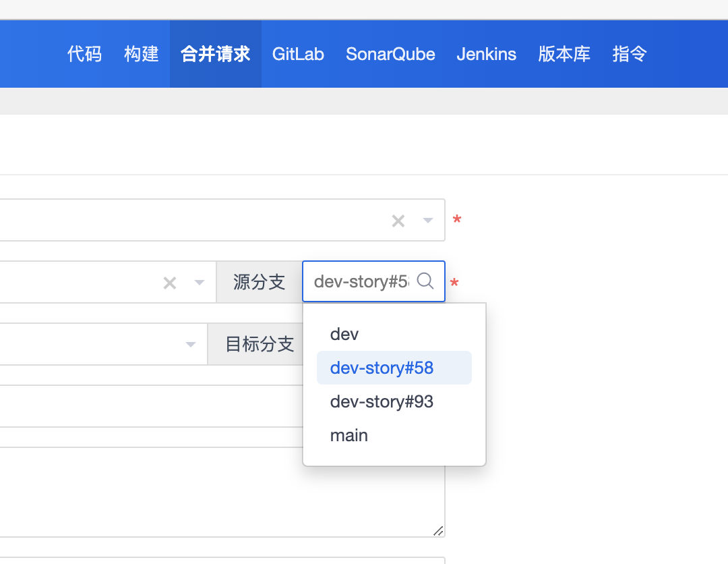
Task: Open the 指令 navigation item
Action: 630,54
